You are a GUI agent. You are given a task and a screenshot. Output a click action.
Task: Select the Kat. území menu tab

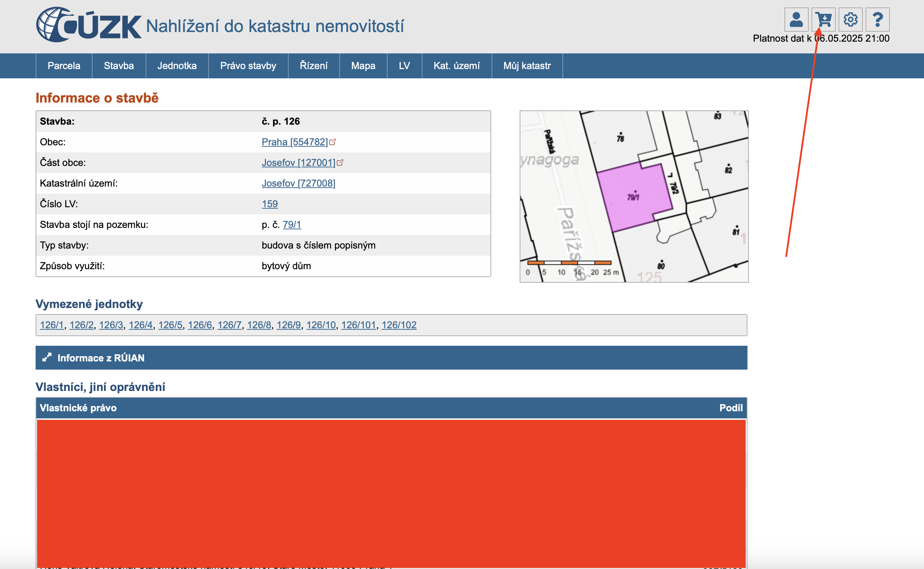(x=456, y=66)
